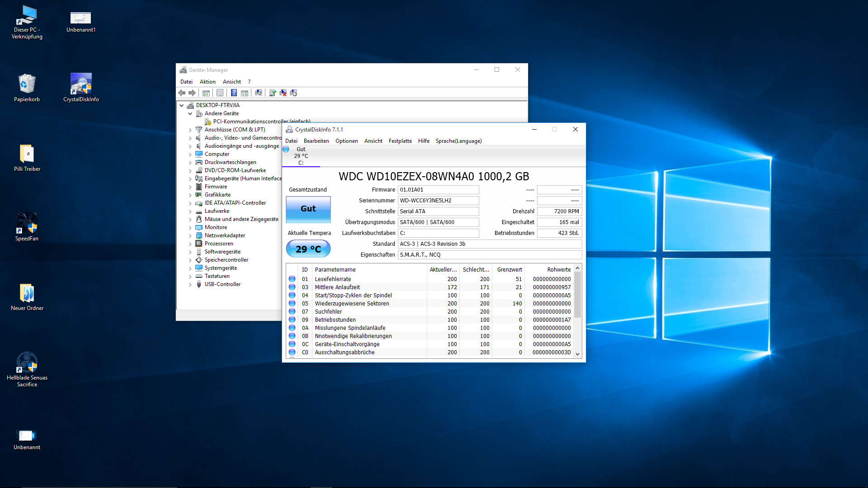Click the back arrow in Geräte-Manager toolbar
This screenshot has width=868, height=488.
click(182, 93)
